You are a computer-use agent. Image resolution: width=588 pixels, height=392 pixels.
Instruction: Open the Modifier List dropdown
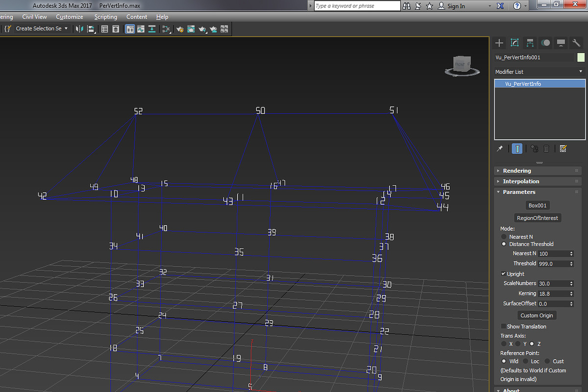point(540,72)
